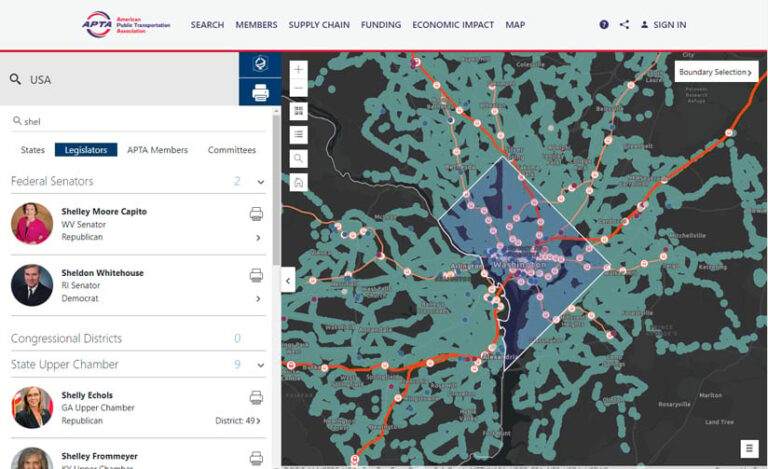This screenshot has width=768, height=469.
Task: Click Shelly Echols' photo
Action: click(x=32, y=407)
